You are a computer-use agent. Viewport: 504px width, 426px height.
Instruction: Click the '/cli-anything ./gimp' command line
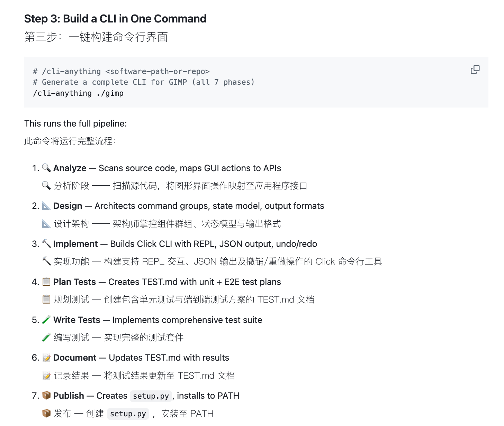click(x=78, y=93)
